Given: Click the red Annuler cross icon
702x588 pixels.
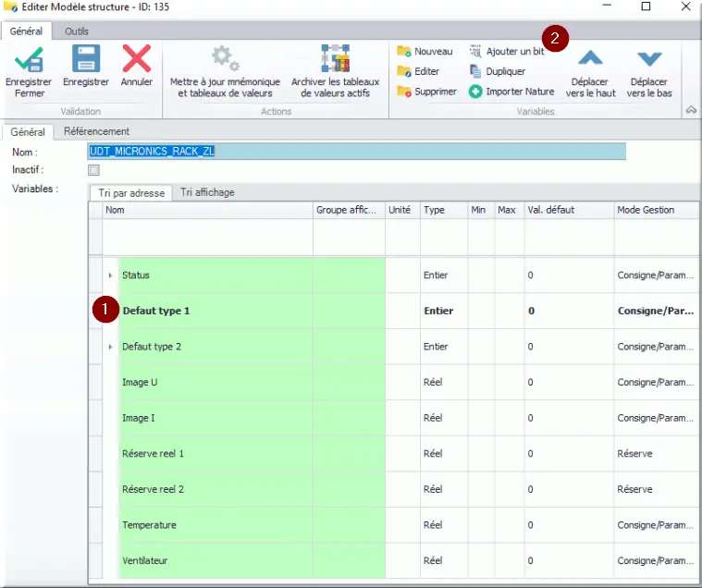Looking at the screenshot, I should point(137,58).
